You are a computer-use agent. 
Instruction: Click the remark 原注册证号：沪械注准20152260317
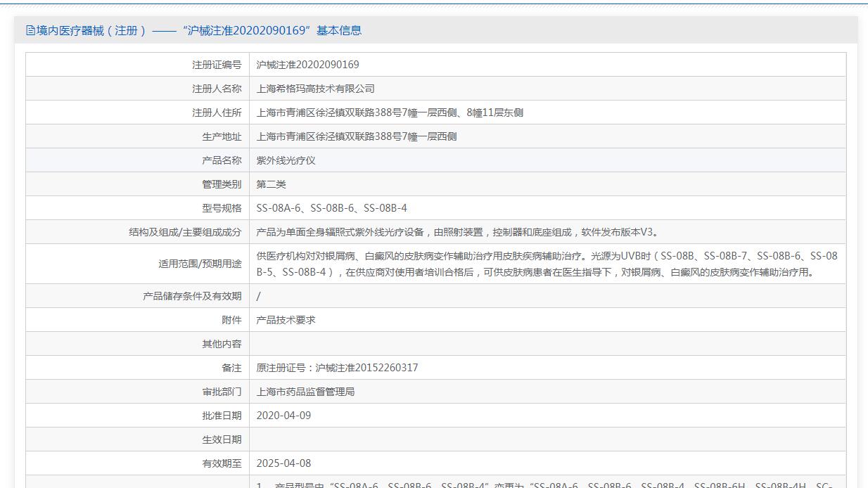pos(337,368)
